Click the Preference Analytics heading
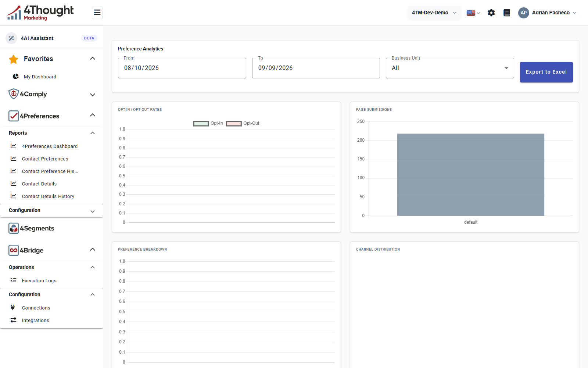This screenshot has height=368, width=588. click(140, 49)
